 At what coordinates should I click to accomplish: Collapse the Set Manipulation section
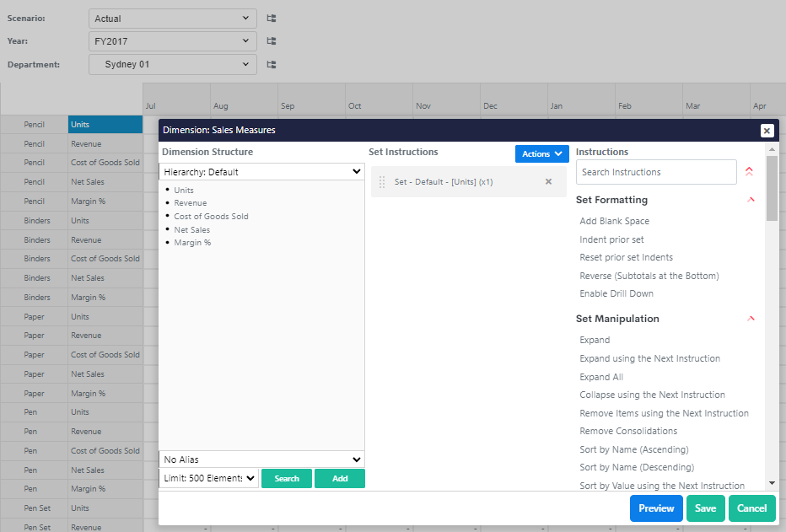751,319
